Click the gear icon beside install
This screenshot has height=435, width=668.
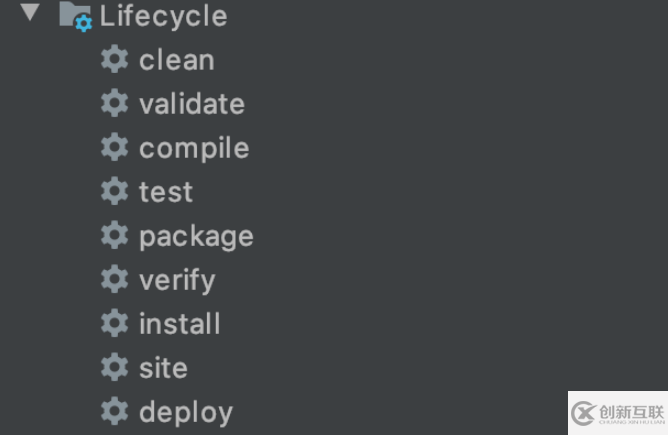115,323
